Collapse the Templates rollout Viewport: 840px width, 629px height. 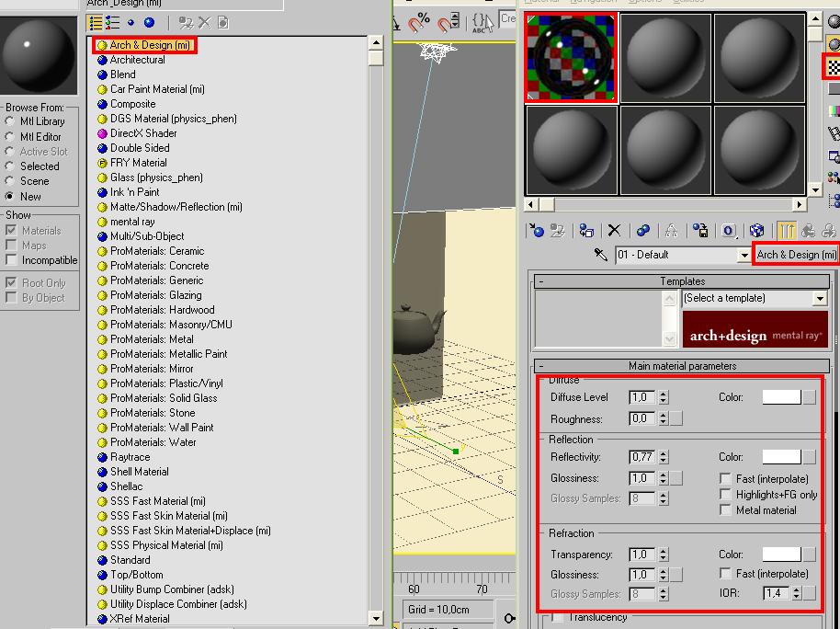pyautogui.click(x=682, y=281)
